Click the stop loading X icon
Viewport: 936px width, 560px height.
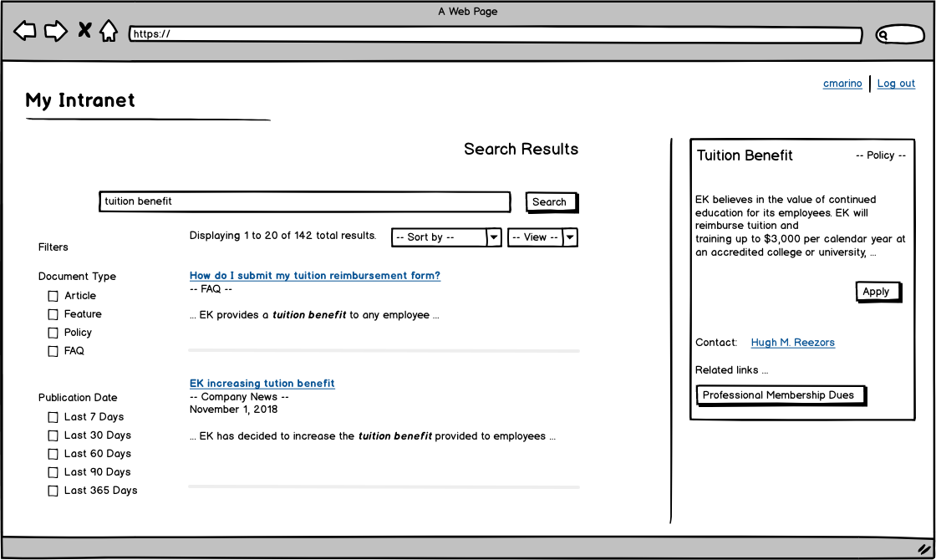[84, 30]
